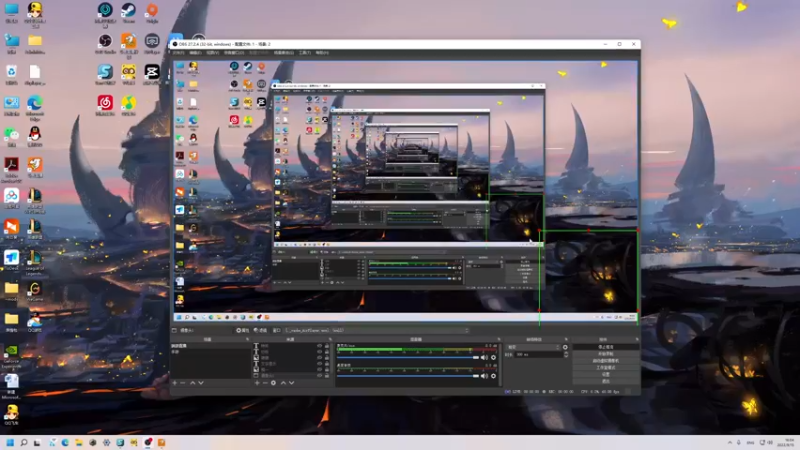
Task: Pop out the Audio Mixer dock using its header icon
Action: click(x=499, y=339)
